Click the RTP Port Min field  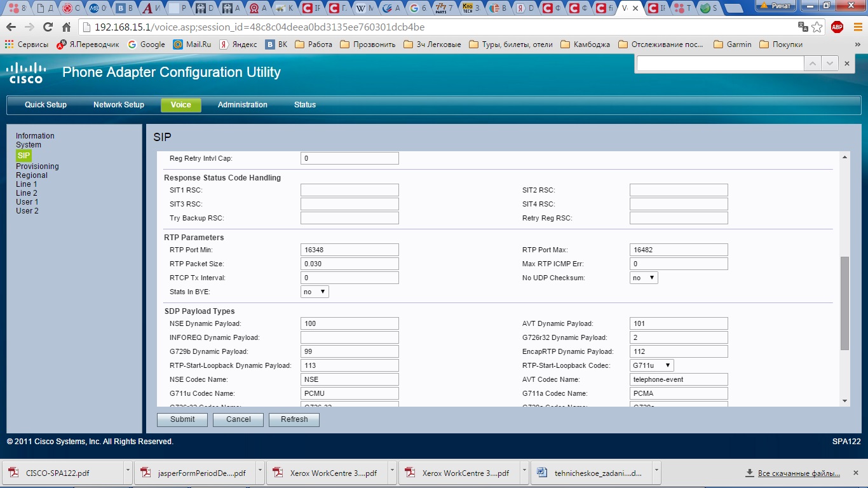tap(349, 250)
